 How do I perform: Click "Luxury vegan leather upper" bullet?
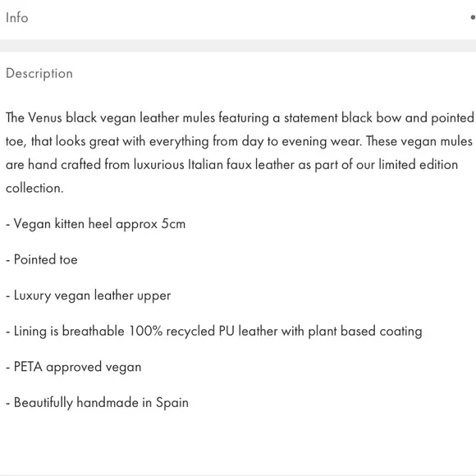point(89,295)
